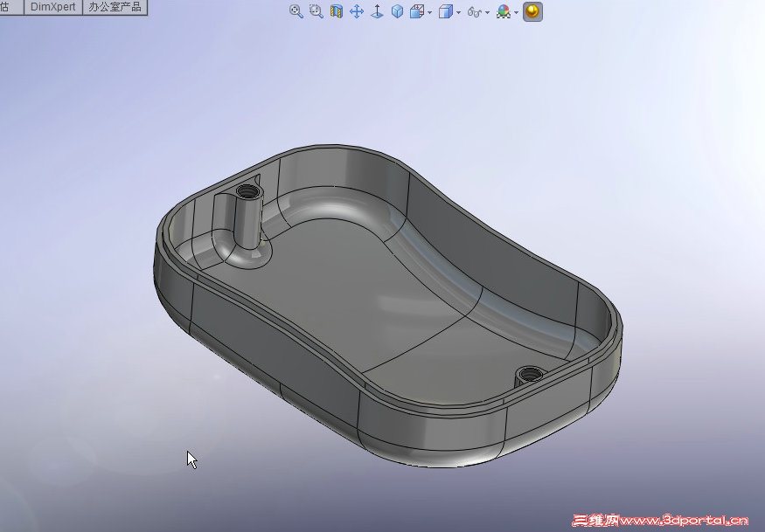
Task: Expand the Apply Scene dropdown arrow
Action: click(516, 12)
